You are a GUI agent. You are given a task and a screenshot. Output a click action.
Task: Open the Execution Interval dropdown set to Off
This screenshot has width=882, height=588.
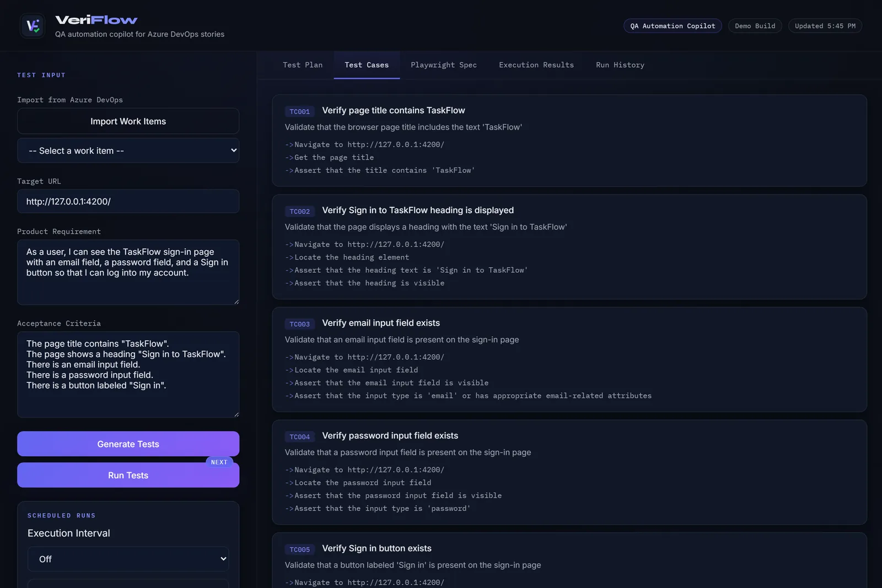click(128, 559)
